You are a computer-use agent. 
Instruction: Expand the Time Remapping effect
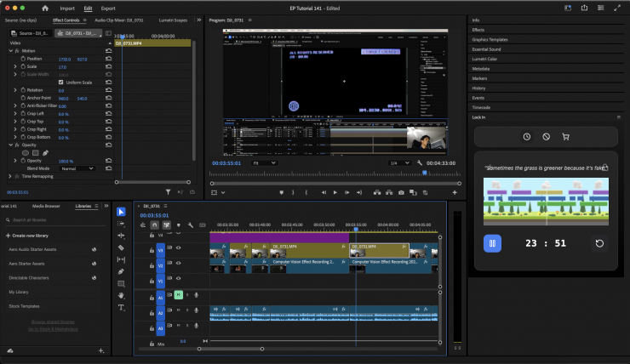(10, 176)
